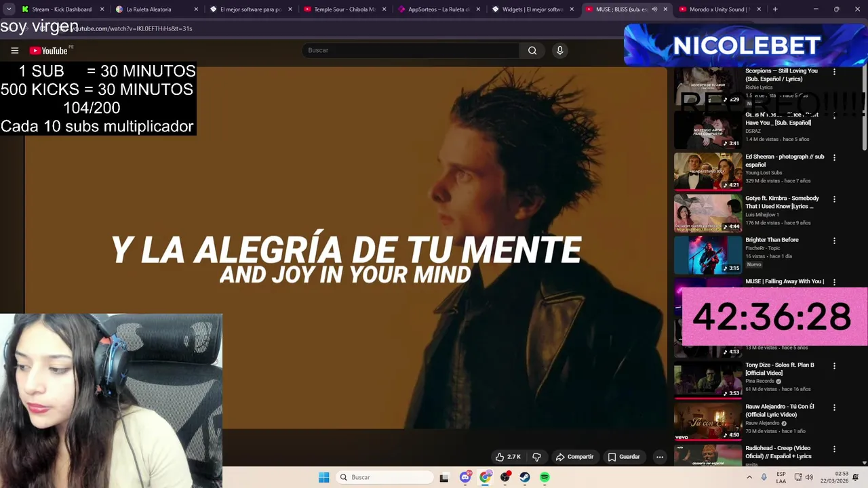Open Google Chrome from the taskbar
This screenshot has height=488, width=868.
485,477
